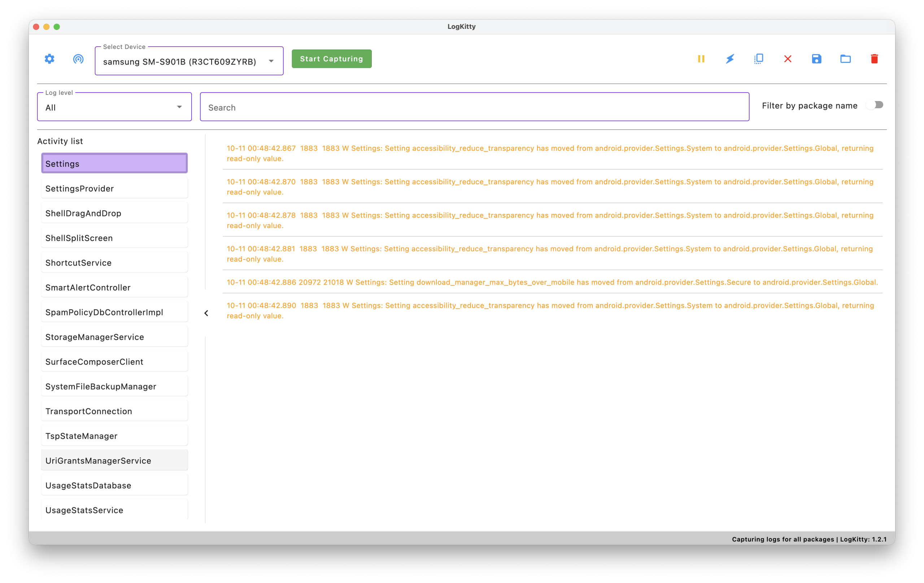924x583 pixels.
Task: Select ShellSplitScreen in activity list
Action: [x=114, y=238]
